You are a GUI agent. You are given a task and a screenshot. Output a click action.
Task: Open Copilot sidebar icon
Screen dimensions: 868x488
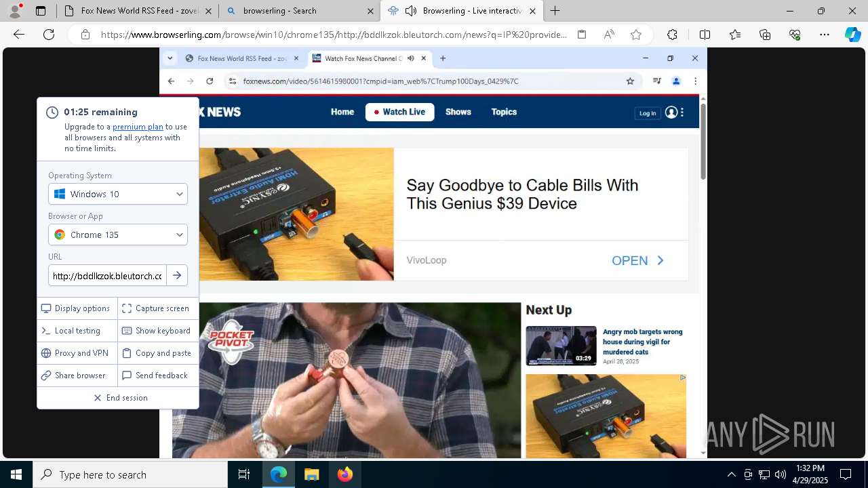click(852, 35)
